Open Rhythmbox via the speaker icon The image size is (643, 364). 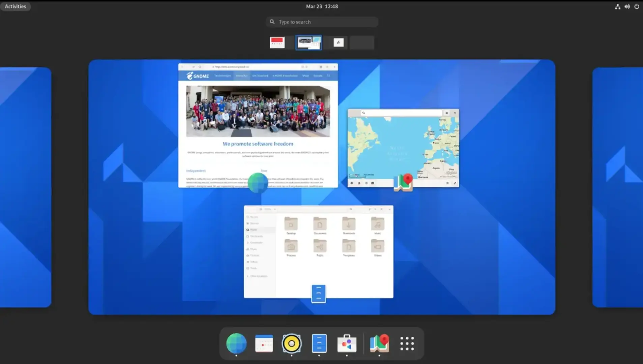point(292,343)
